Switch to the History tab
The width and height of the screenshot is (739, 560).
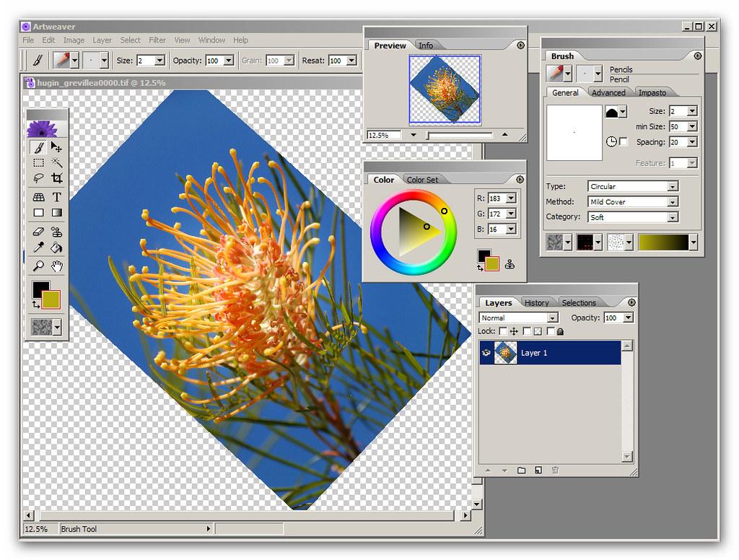[x=536, y=302]
